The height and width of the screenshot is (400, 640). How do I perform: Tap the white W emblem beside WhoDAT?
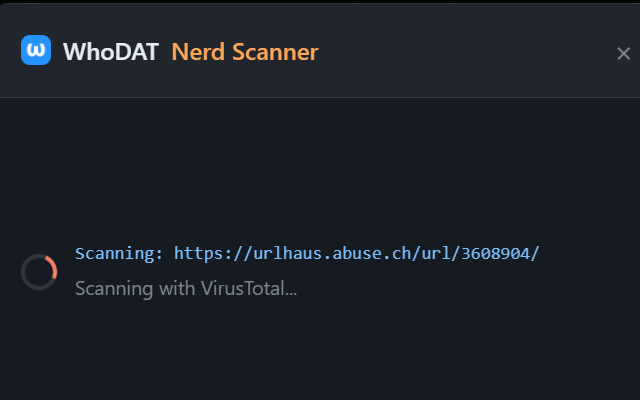[36, 51]
